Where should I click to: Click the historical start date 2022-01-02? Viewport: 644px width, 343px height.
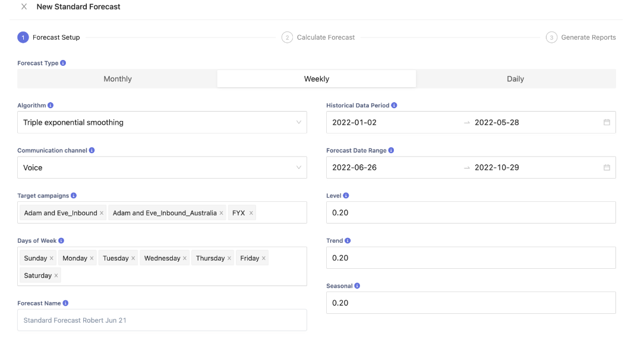[x=355, y=123]
